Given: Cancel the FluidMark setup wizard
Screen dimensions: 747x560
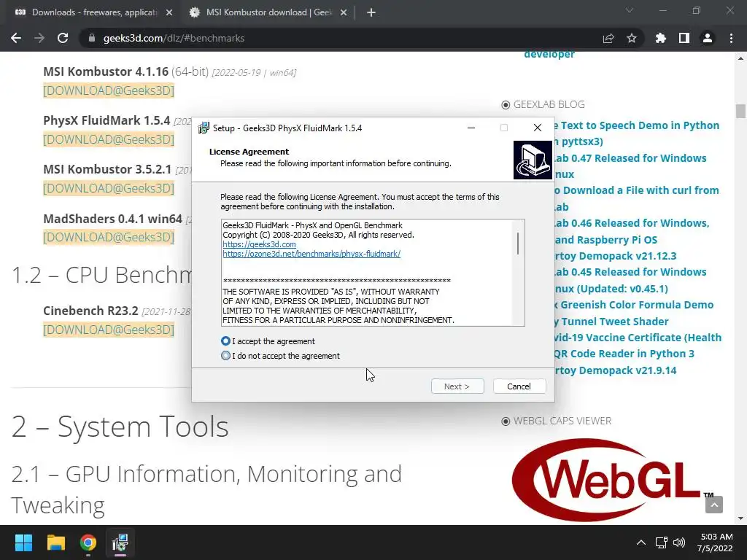Looking at the screenshot, I should [x=519, y=386].
